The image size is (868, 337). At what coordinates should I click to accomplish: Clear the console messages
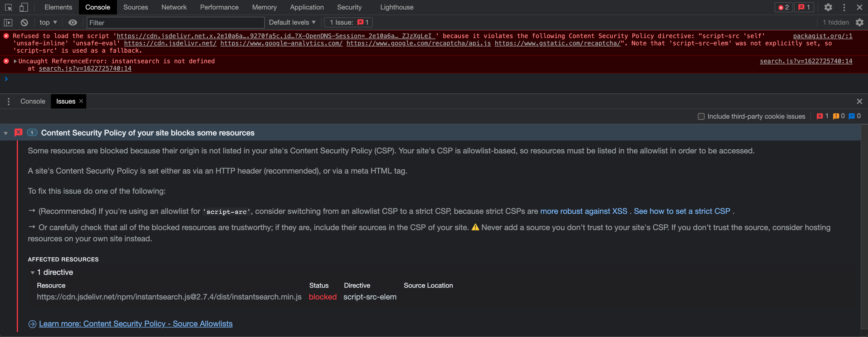(24, 22)
